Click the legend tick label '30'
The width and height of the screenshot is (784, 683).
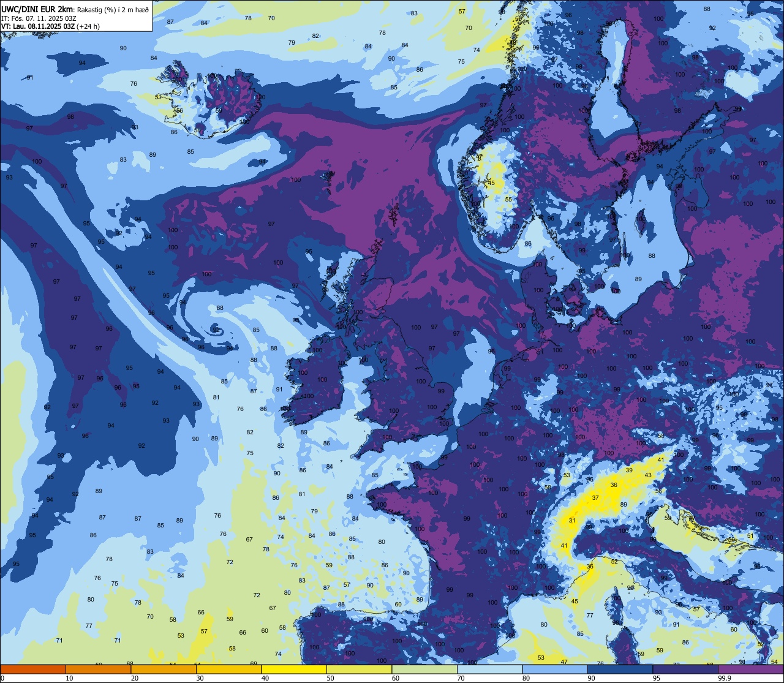(x=200, y=678)
